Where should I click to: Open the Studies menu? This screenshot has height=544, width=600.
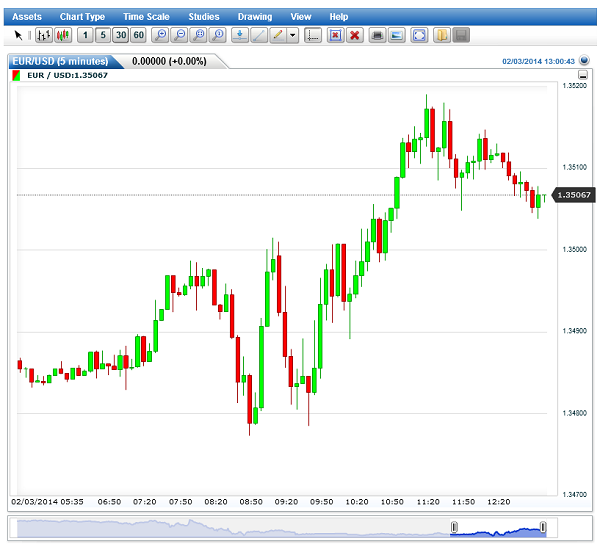click(204, 17)
